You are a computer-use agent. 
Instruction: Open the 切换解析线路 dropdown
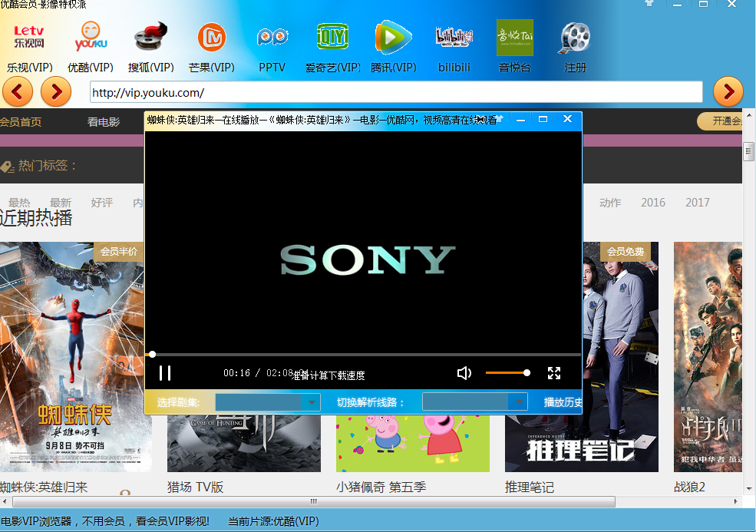tap(475, 402)
